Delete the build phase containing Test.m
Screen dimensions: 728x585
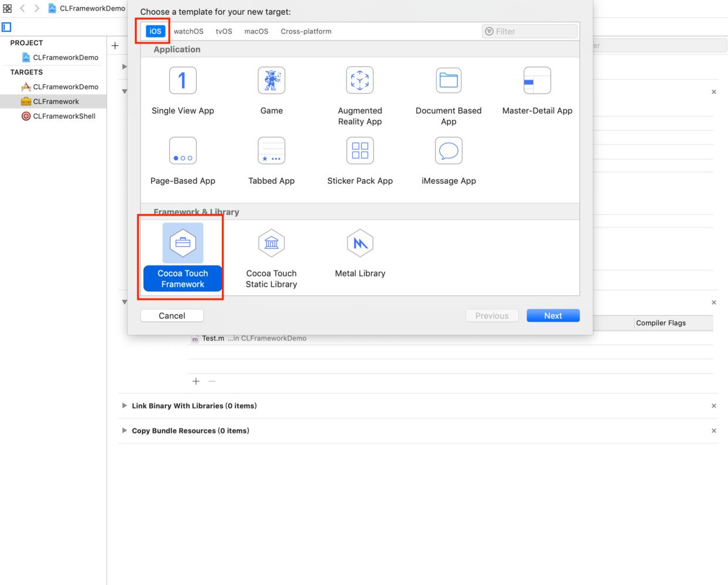pos(714,302)
